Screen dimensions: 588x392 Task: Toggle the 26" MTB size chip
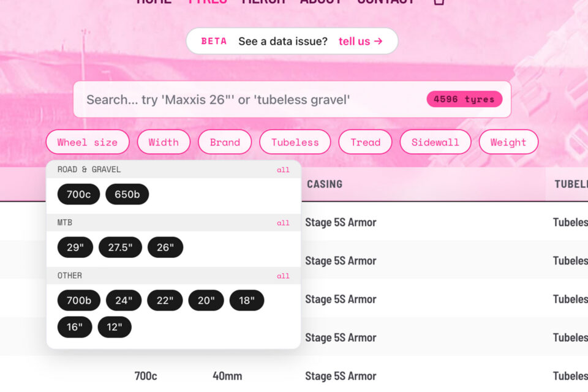(165, 247)
